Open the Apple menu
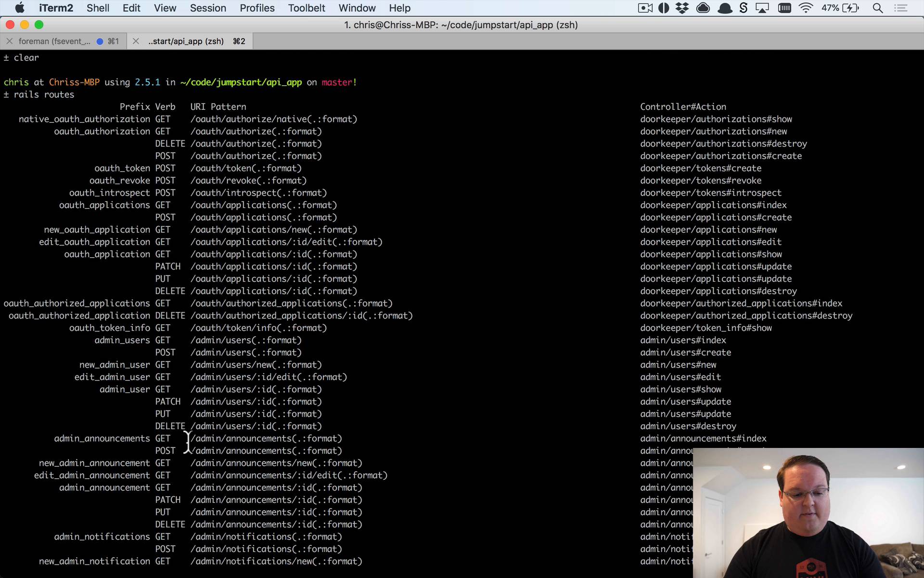 tap(20, 8)
